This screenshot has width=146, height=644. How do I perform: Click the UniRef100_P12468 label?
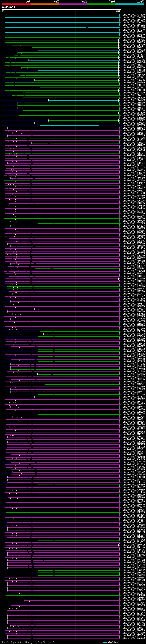click(134, 457)
